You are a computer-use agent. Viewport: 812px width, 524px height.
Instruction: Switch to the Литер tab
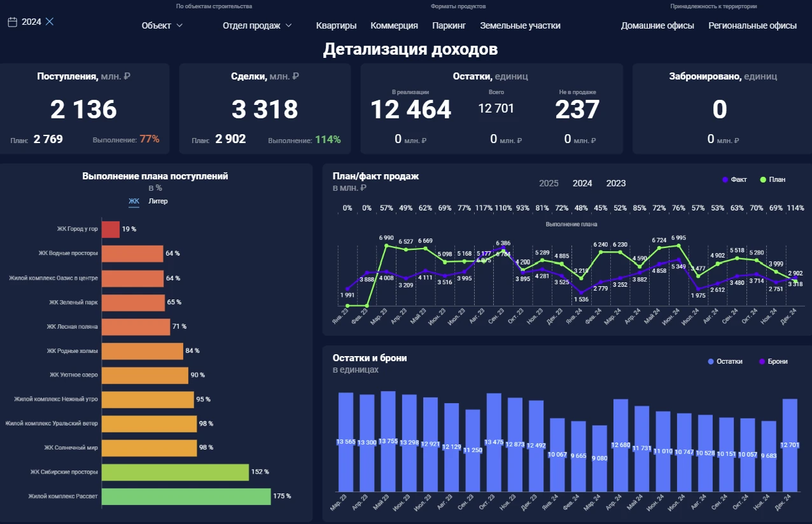coord(158,201)
